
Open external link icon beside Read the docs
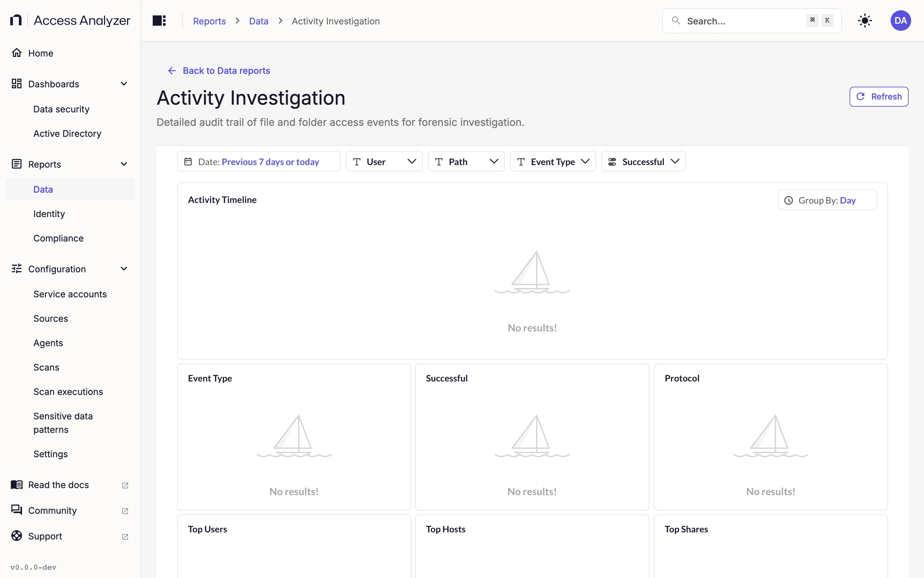[125, 485]
